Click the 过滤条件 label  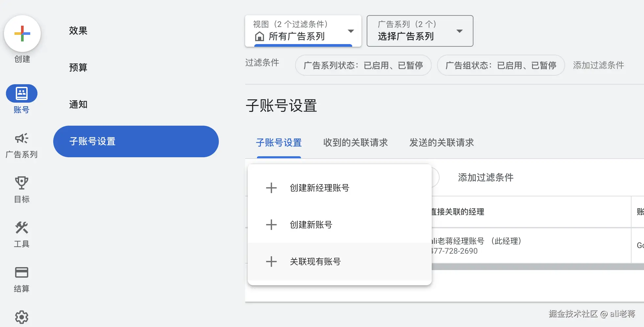pyautogui.click(x=262, y=63)
